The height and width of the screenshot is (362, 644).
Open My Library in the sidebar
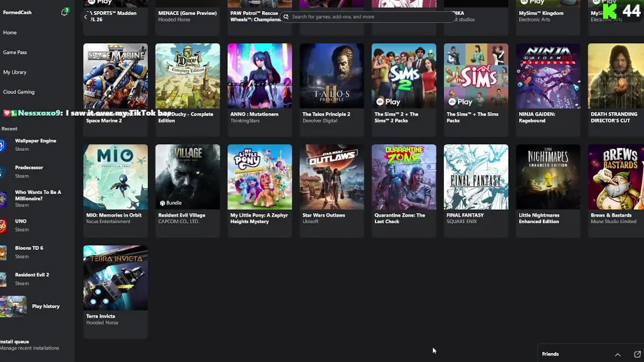(x=15, y=72)
